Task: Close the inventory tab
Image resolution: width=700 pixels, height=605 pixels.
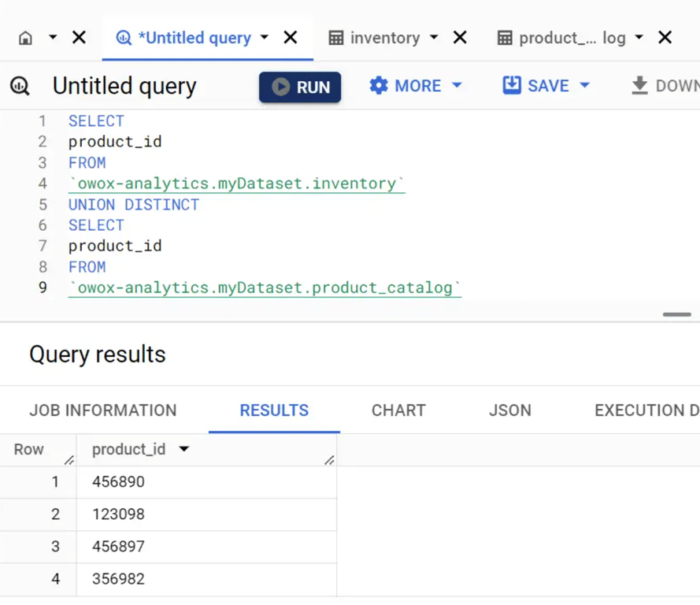Action: click(460, 37)
